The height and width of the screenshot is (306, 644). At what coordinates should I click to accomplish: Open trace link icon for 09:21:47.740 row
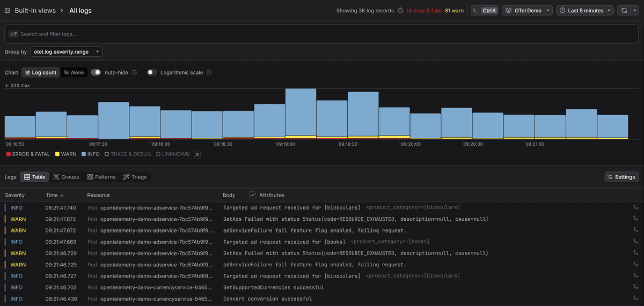click(636, 207)
